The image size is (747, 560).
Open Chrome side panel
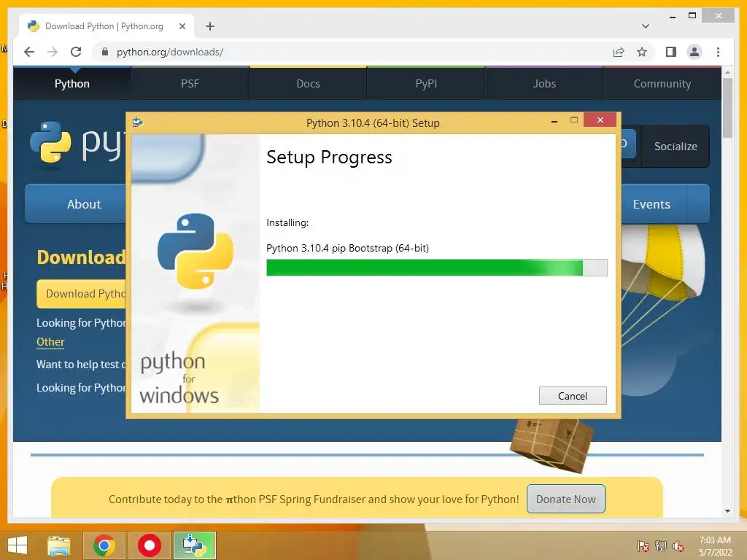[671, 52]
